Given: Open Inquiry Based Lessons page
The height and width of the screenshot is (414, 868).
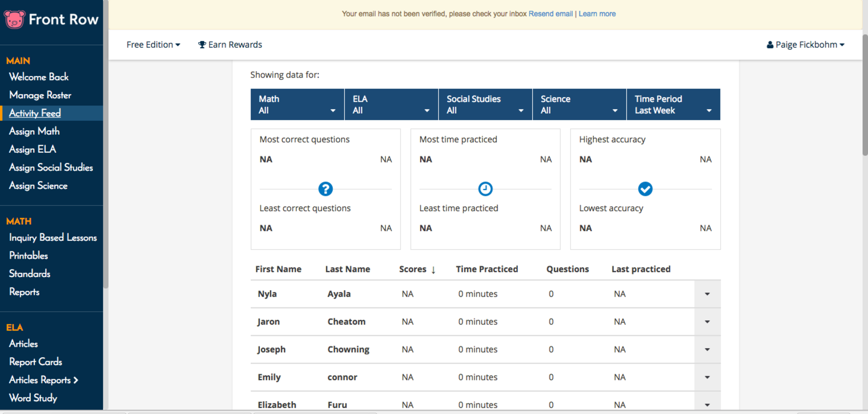Looking at the screenshot, I should tap(53, 238).
